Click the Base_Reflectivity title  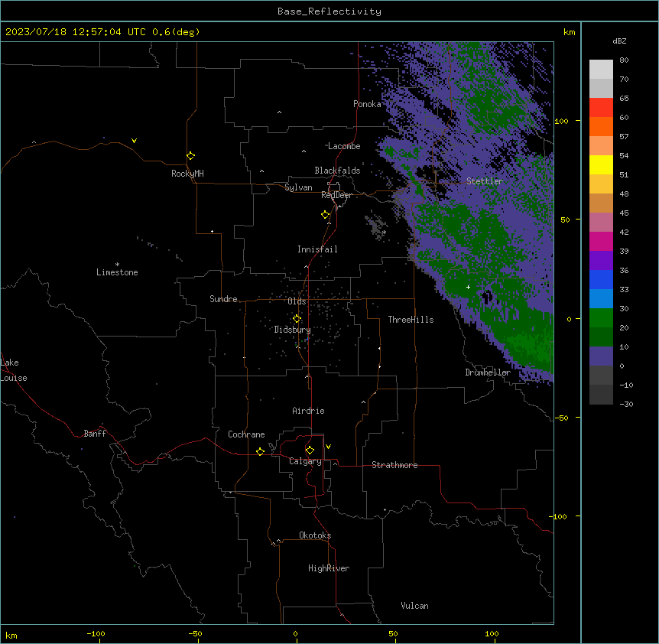pyautogui.click(x=329, y=11)
